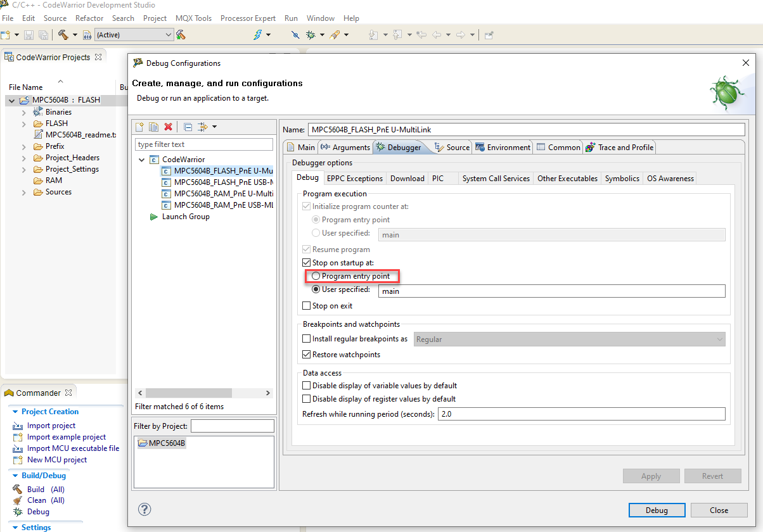This screenshot has width=763, height=532.
Task: Switch to the EPPC Exceptions tab
Action: (354, 178)
